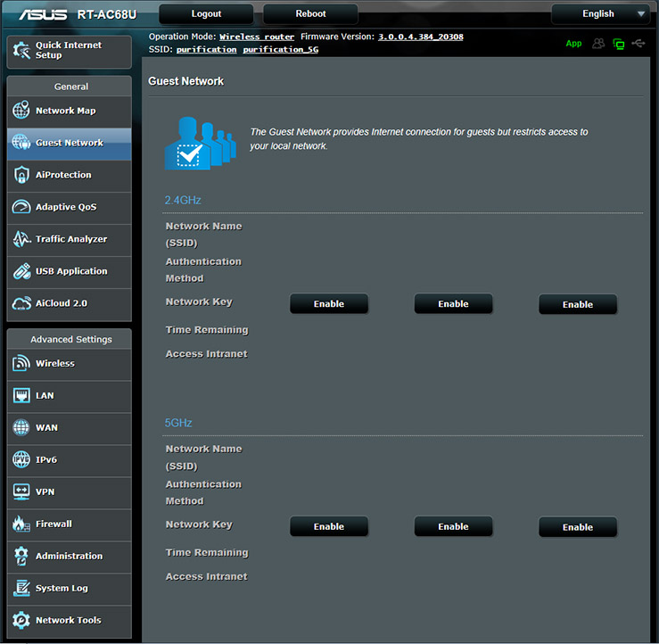Screen dimensions: 659x644
Task: Click the Administration gear icon
Action: tap(21, 556)
